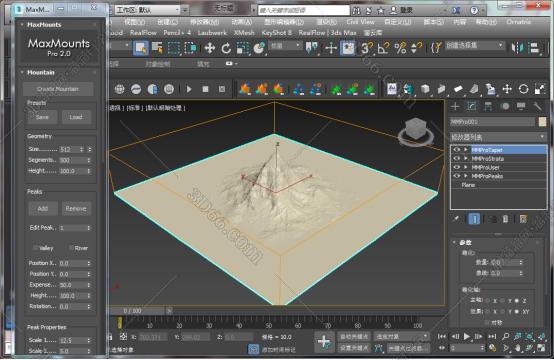Open the Laubwerk menu
The image size is (554, 360).
[212, 33]
